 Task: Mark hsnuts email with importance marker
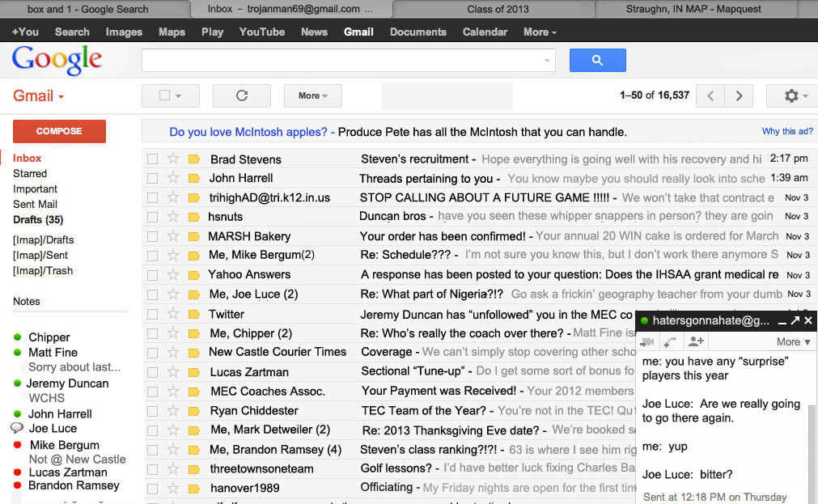coord(194,217)
